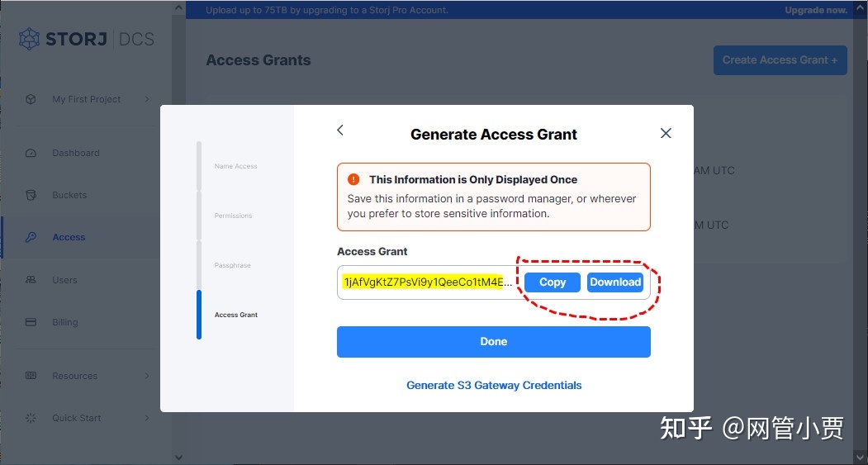Click the Quick Start menu label
This screenshot has width=868, height=465.
[76, 418]
